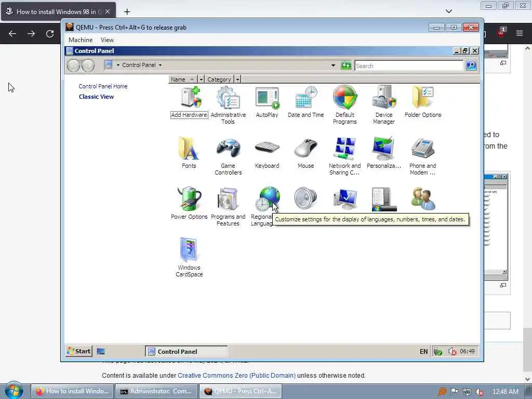Open Windows CardSpace icon
532x399 pixels.
click(x=189, y=258)
